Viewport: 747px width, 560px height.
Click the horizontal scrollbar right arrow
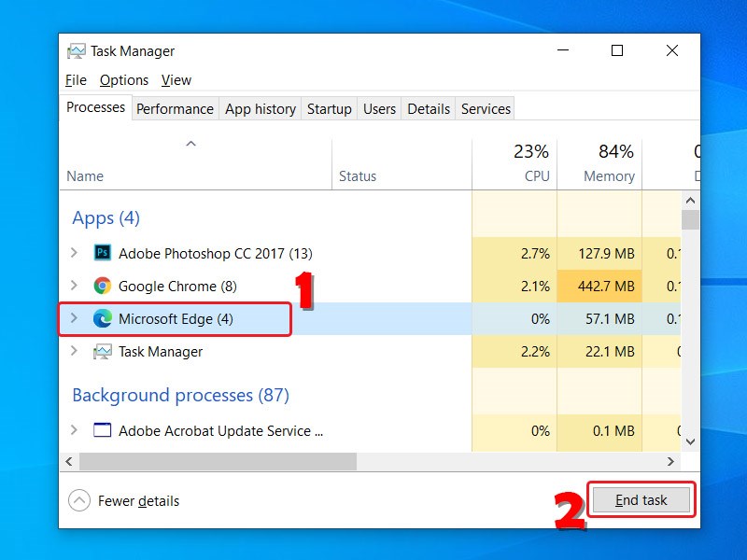click(670, 461)
